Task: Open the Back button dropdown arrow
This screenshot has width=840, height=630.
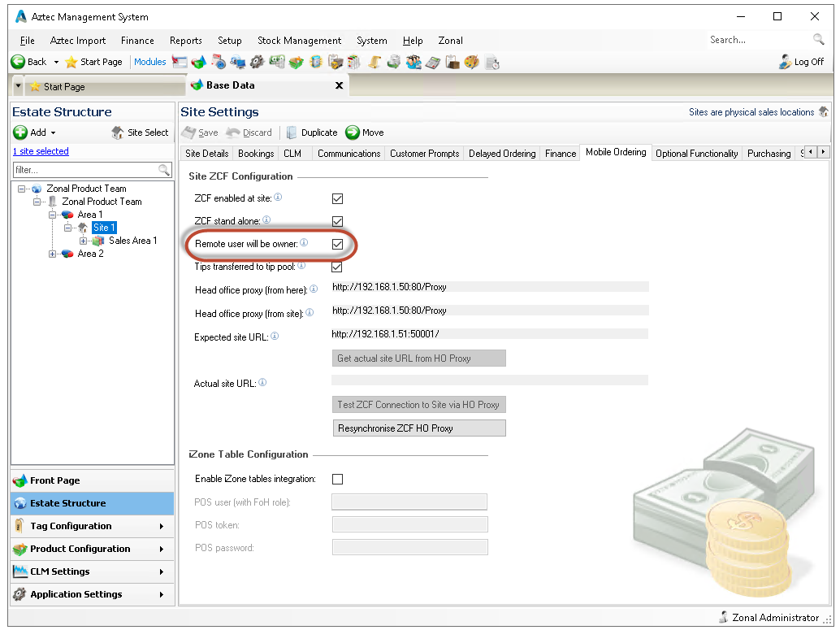Action: pos(56,63)
